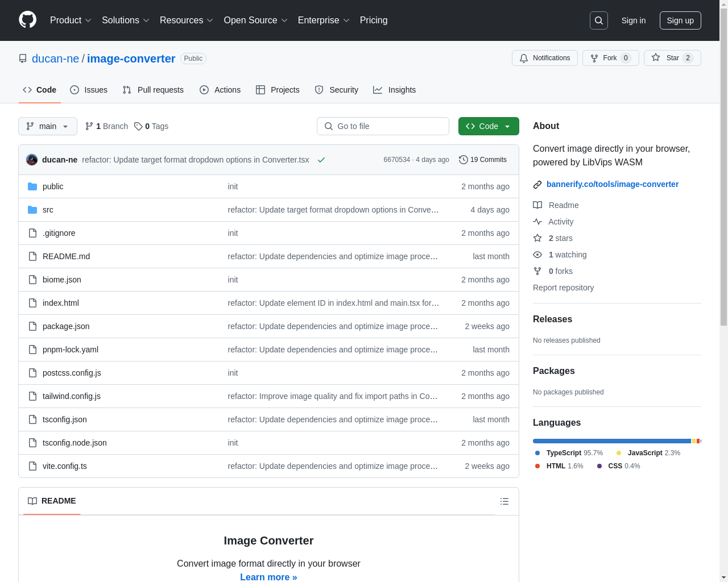
Task: Expand the Open Source menu
Action: click(256, 20)
